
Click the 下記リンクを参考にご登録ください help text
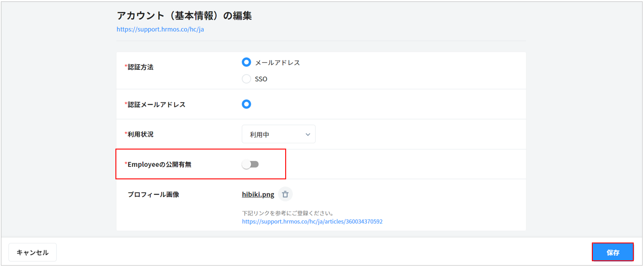288,213
